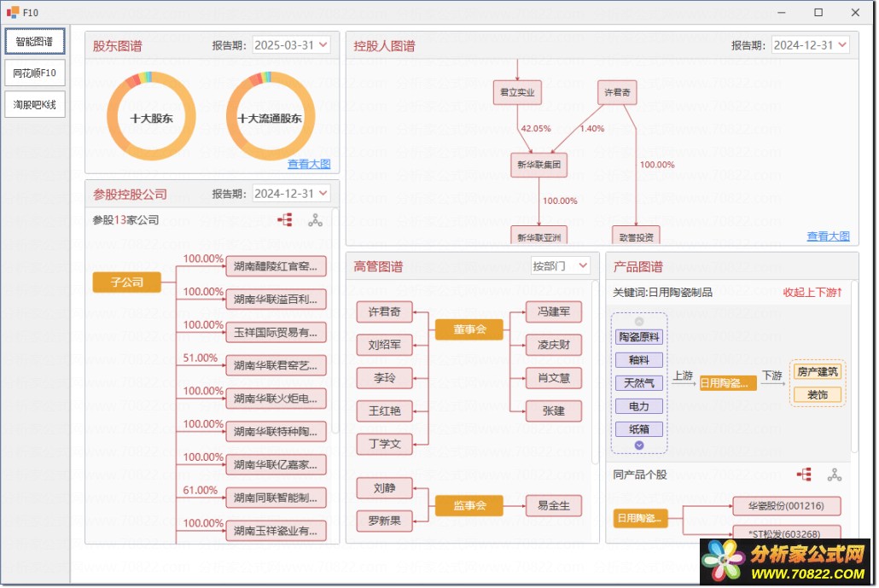
Task: Select 华瓷股份(001216) stock node
Action: [x=787, y=506]
